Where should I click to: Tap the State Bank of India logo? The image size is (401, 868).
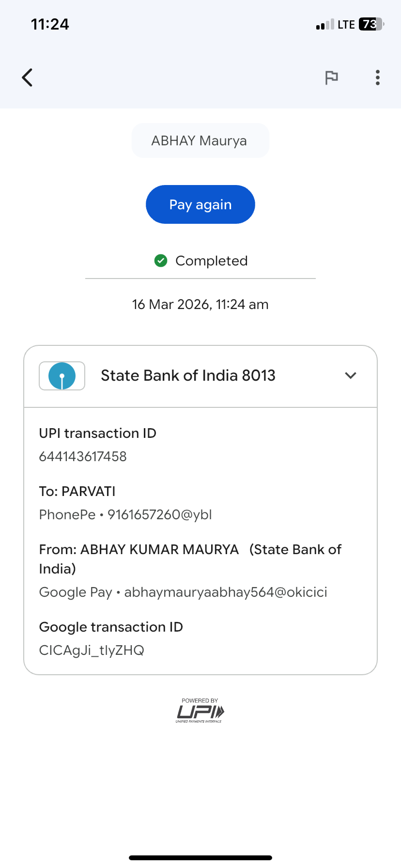pos(62,376)
